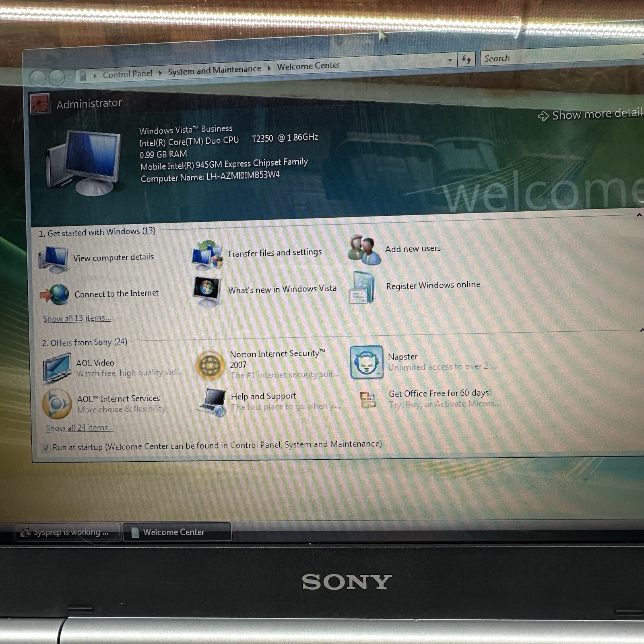Click the round Forward navigation button

click(x=56, y=77)
